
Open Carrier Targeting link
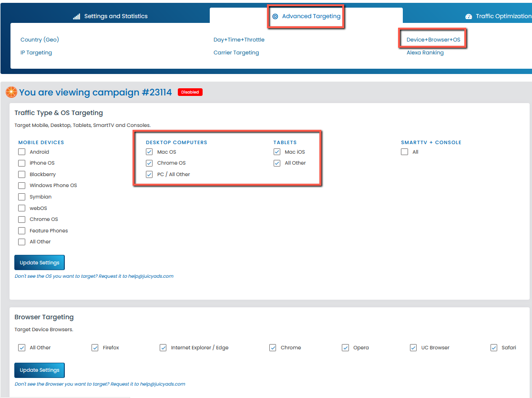pos(236,52)
